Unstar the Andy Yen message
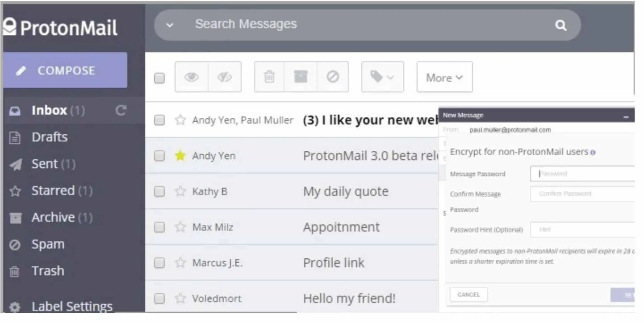 click(180, 155)
